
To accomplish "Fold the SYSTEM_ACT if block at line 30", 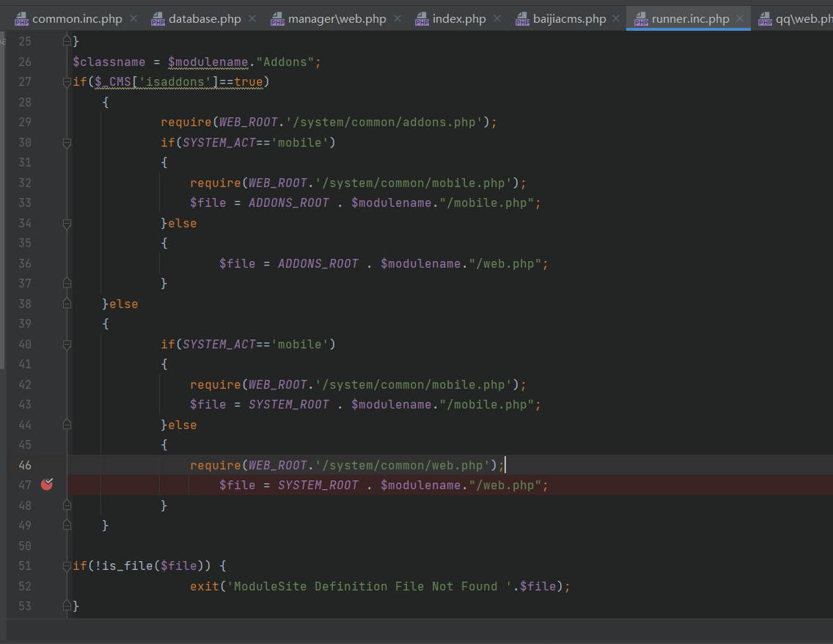I will click(x=67, y=143).
